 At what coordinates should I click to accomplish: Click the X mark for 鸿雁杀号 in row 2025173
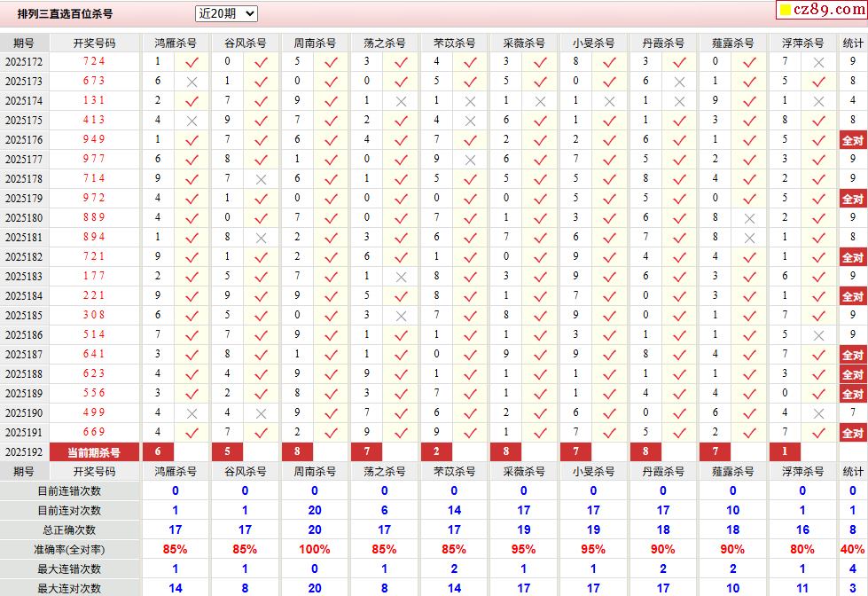192,82
